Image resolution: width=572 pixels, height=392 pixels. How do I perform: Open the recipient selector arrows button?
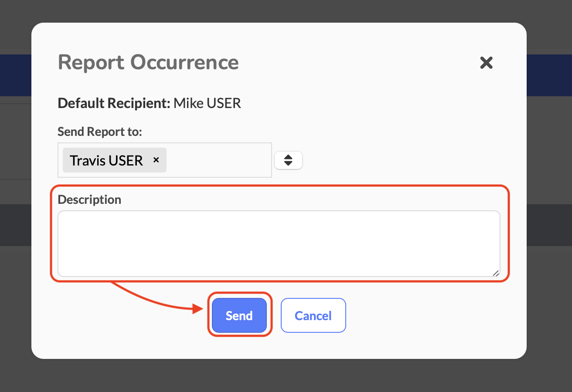click(x=288, y=160)
